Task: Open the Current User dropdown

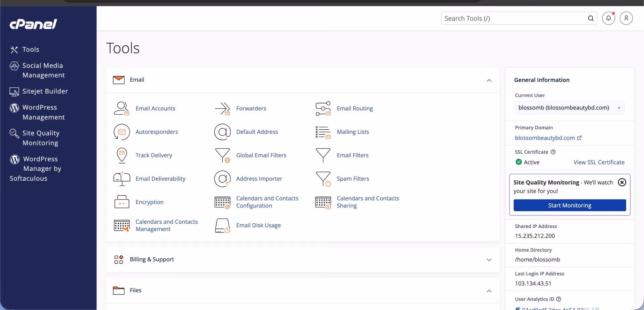Action: click(570, 108)
